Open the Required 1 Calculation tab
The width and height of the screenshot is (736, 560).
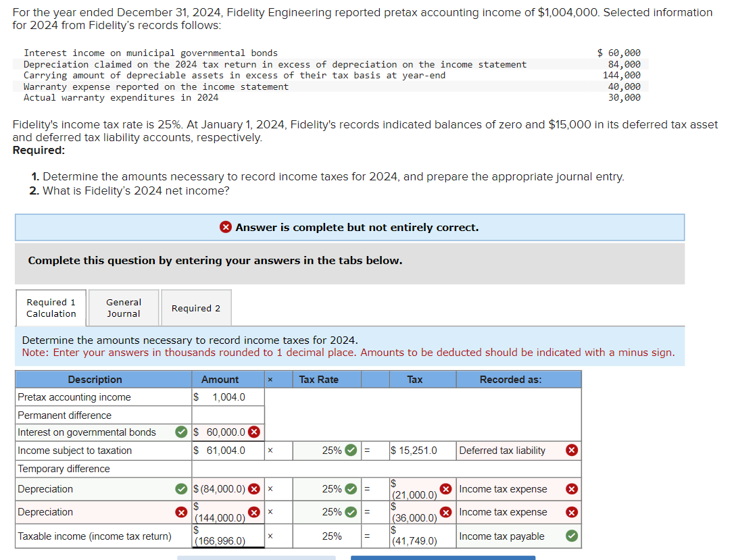51,307
